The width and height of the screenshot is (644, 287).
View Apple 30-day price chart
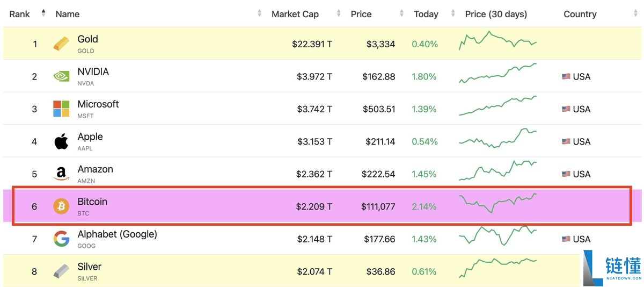pos(497,138)
